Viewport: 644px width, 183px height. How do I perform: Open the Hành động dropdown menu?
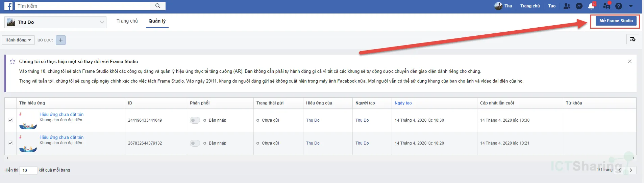point(18,40)
